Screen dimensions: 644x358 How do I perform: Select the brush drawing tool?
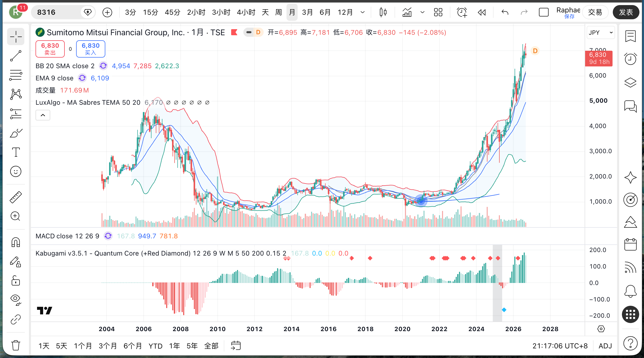pos(16,133)
